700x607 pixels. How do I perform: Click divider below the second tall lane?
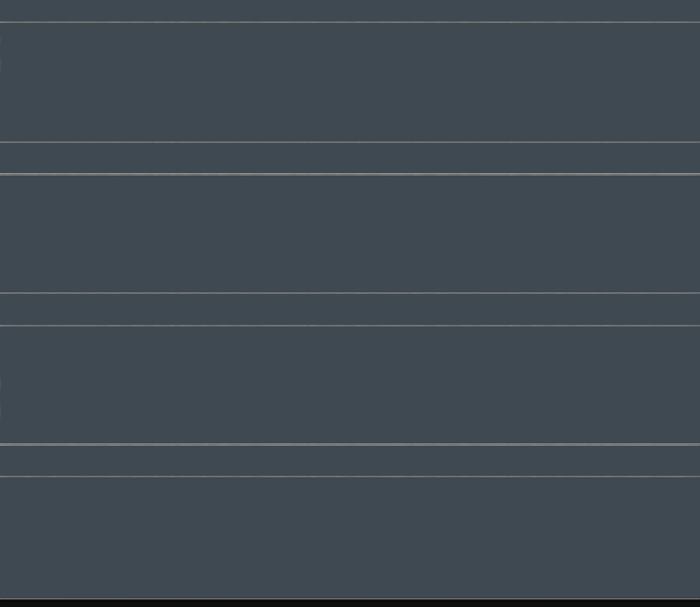[350, 293]
